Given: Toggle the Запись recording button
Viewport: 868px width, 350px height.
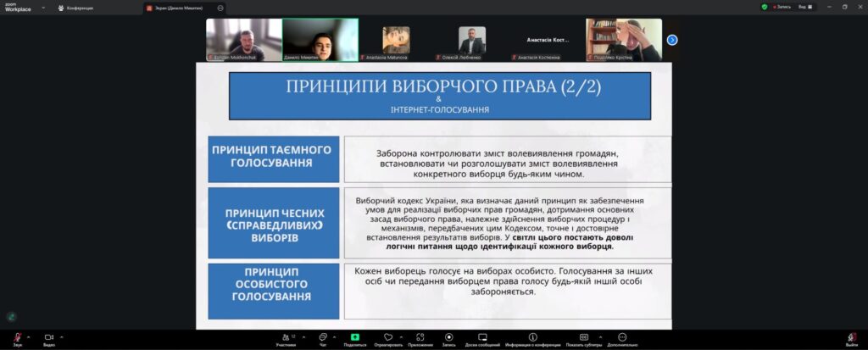Looking at the screenshot, I should tap(448, 337).
